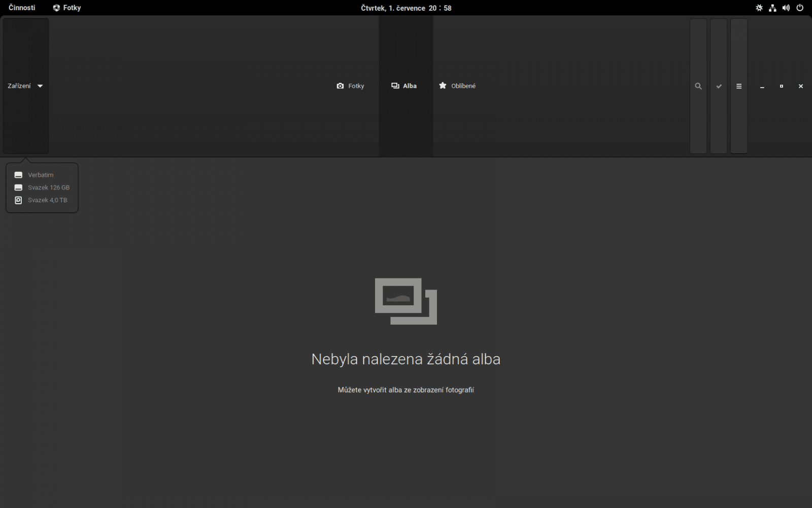812x508 pixels.
Task: Click the empty albums placeholder image
Action: (x=405, y=302)
